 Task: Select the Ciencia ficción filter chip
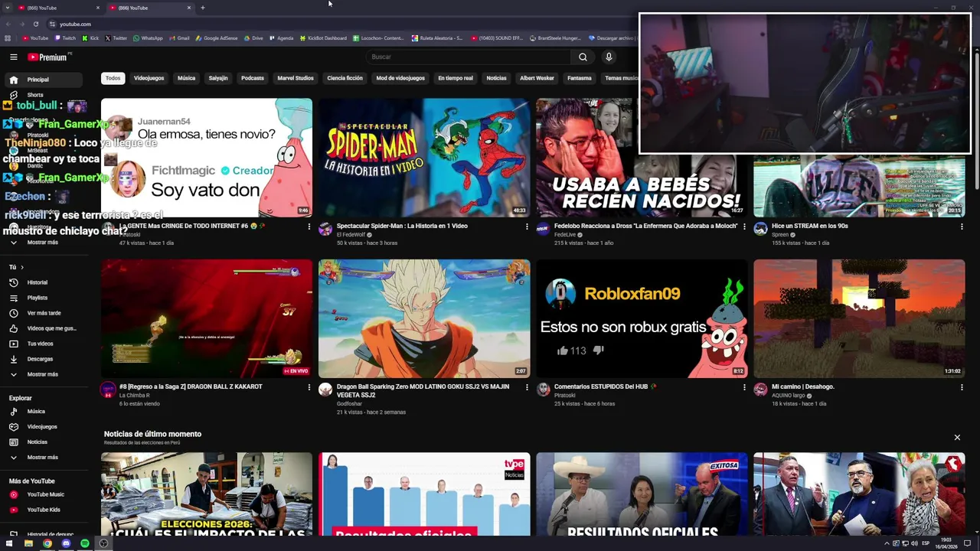[345, 78]
